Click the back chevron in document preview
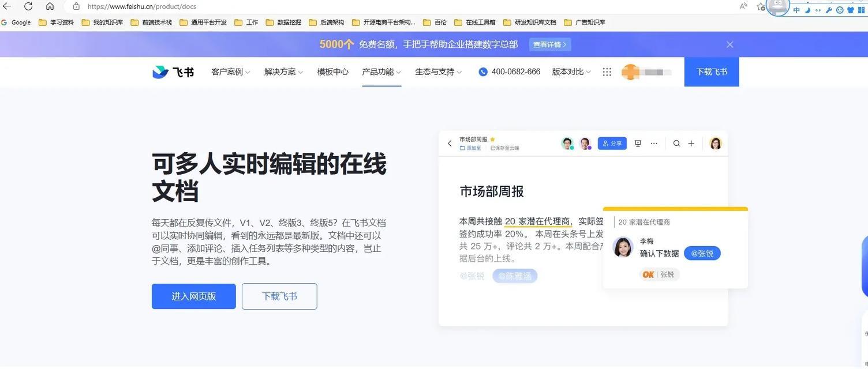 pos(450,144)
